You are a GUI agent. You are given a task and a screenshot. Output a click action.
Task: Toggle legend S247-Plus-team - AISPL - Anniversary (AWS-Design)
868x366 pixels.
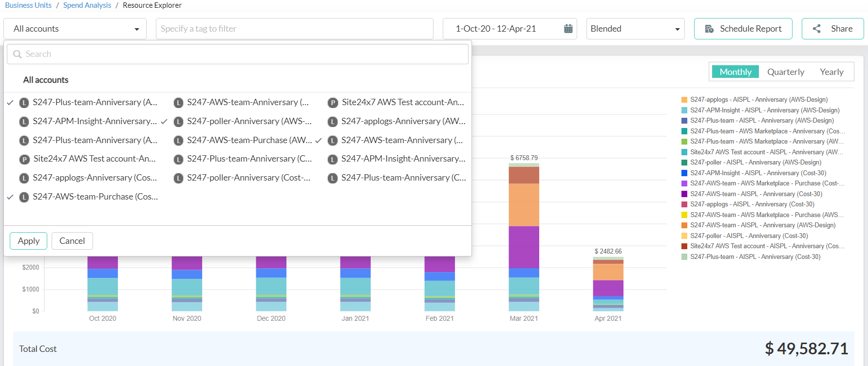coord(762,121)
